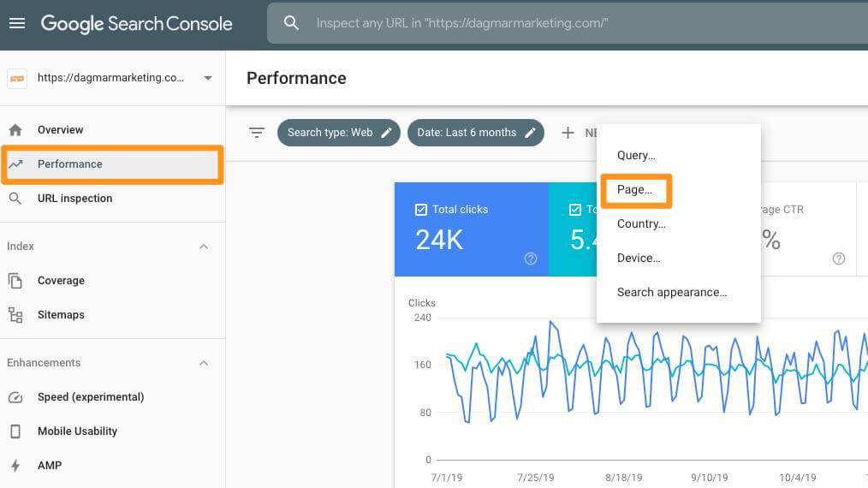
Task: Collapse the Index section chevron
Action: point(204,247)
